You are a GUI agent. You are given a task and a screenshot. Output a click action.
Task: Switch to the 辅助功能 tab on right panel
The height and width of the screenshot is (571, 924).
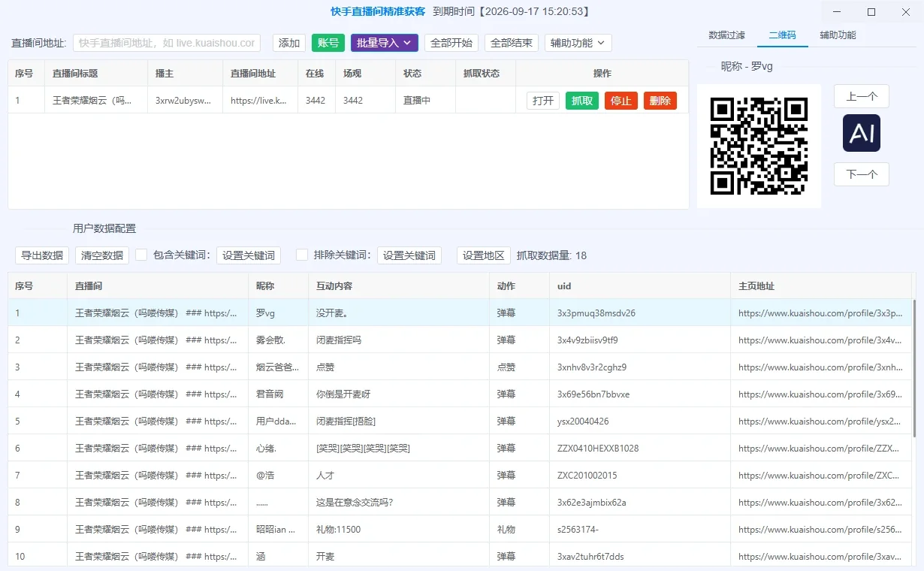pyautogui.click(x=838, y=35)
